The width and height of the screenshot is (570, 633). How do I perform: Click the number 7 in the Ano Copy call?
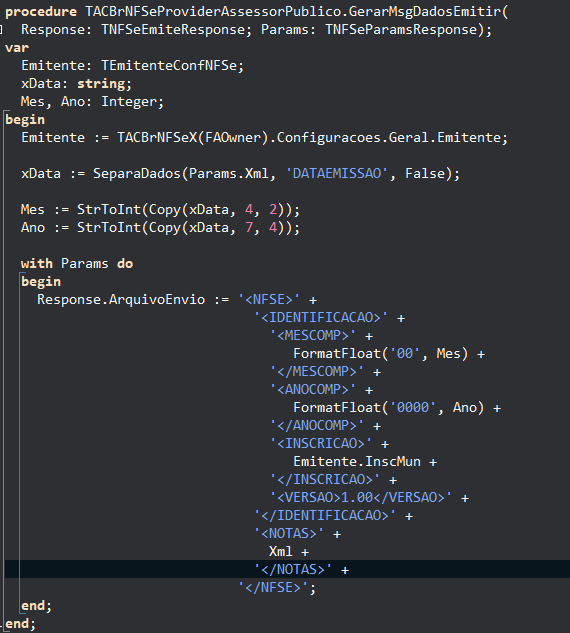pyautogui.click(x=249, y=227)
